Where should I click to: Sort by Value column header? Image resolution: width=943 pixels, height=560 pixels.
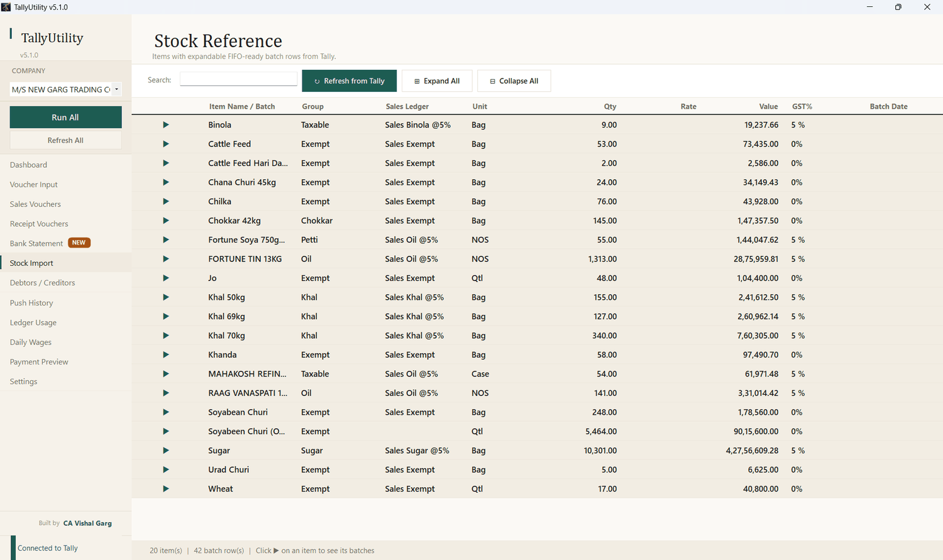[768, 107]
